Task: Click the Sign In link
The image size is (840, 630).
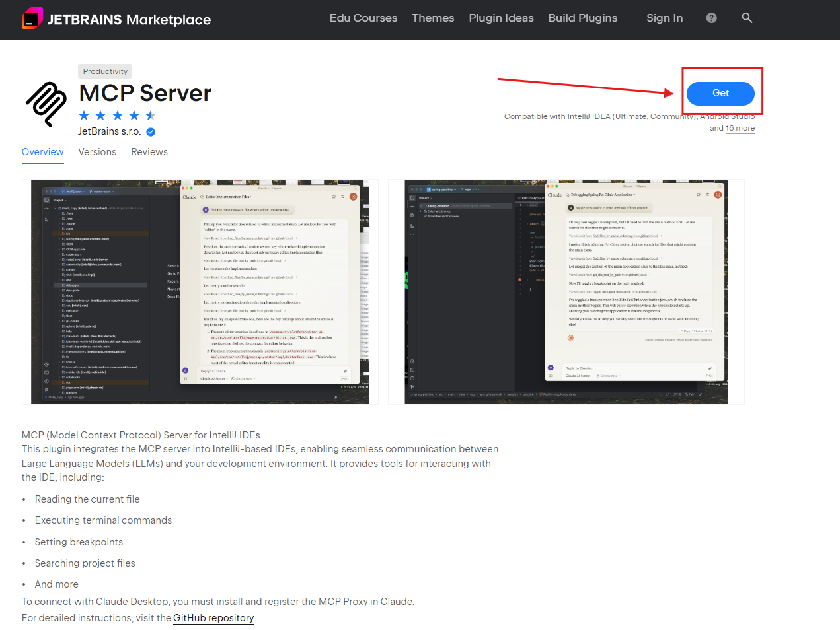Action: coord(664,18)
